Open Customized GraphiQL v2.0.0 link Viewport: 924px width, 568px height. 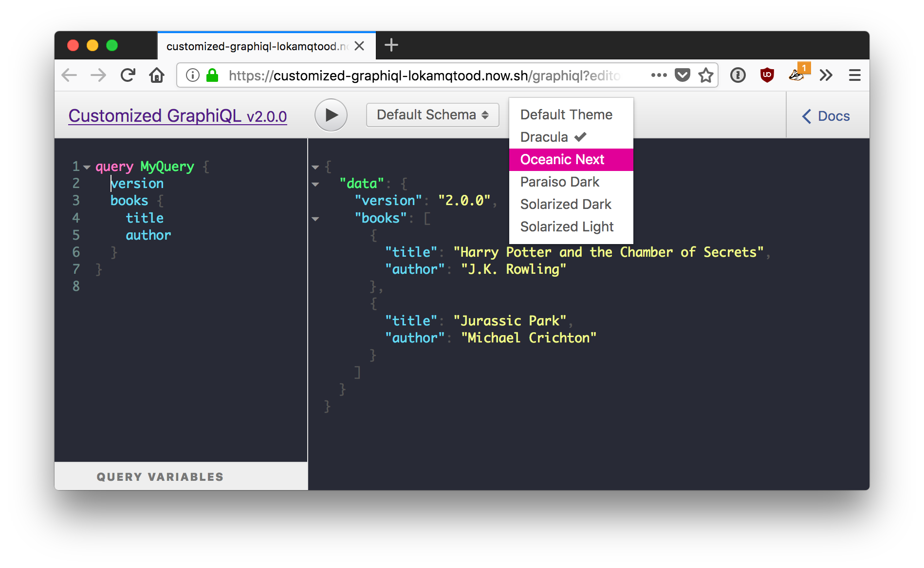178,116
